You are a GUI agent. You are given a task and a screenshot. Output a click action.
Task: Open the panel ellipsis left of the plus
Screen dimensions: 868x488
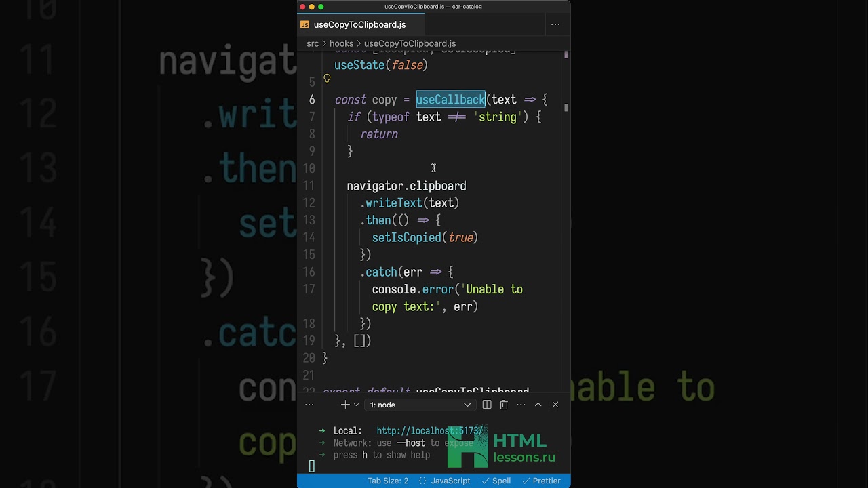point(309,405)
